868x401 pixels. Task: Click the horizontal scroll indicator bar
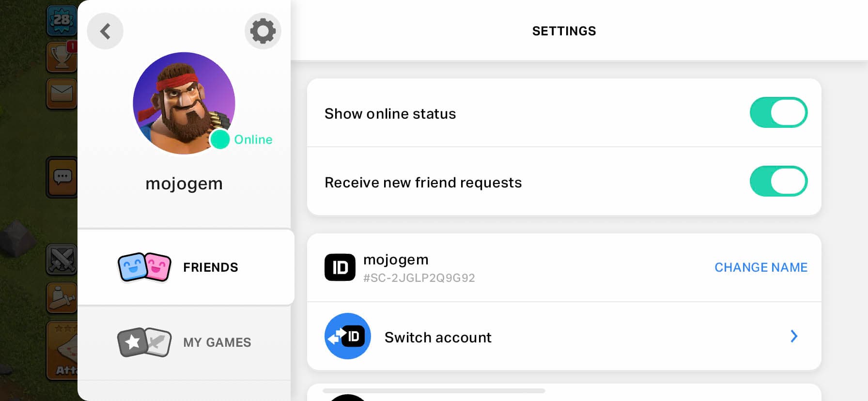coord(434,390)
